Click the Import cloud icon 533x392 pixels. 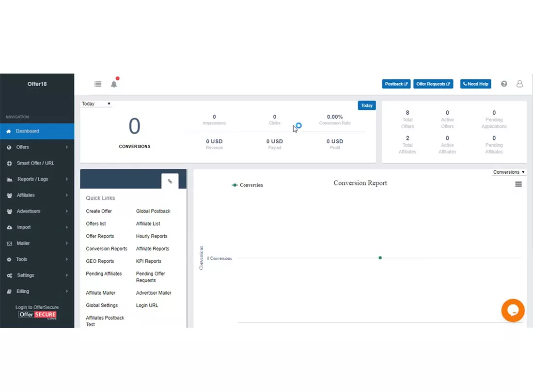point(10,227)
